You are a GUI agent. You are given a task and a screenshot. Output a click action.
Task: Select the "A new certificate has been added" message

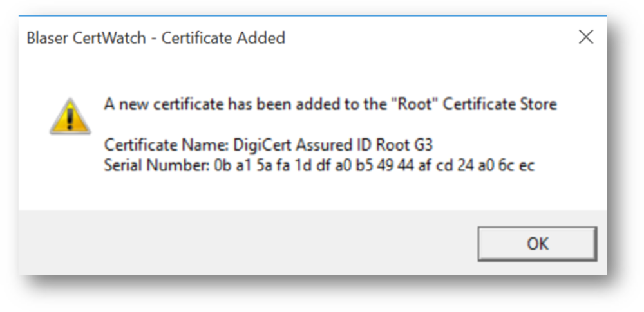[330, 104]
